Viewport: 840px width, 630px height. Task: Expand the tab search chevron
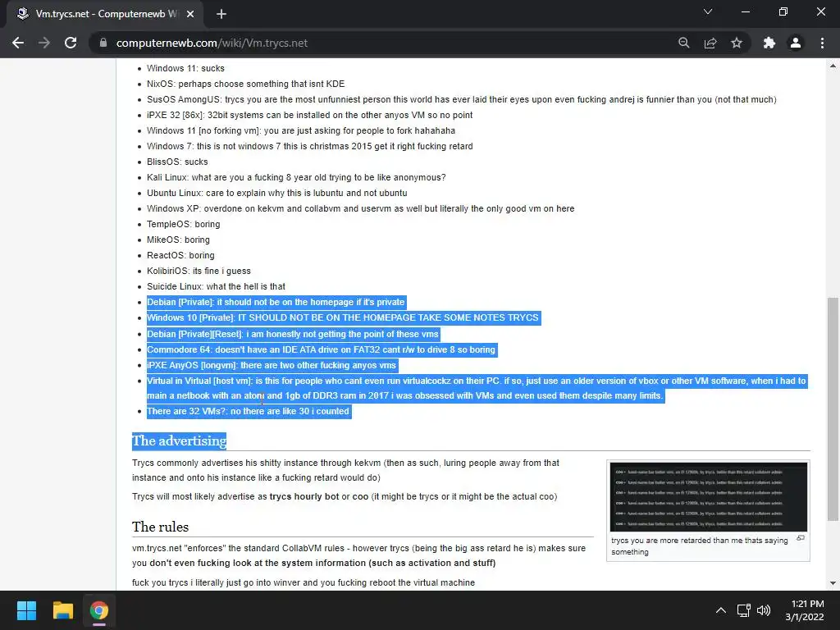click(x=708, y=11)
